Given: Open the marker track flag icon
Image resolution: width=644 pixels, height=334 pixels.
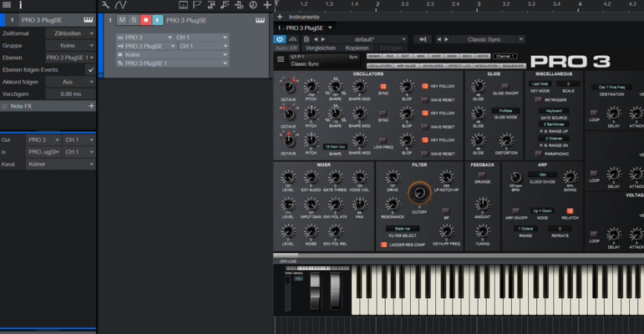Looking at the screenshot, I should pos(197,5).
